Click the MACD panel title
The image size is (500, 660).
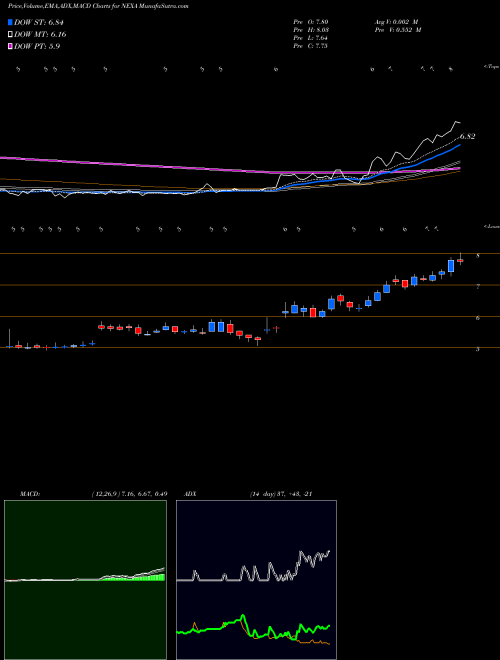pos(30,494)
